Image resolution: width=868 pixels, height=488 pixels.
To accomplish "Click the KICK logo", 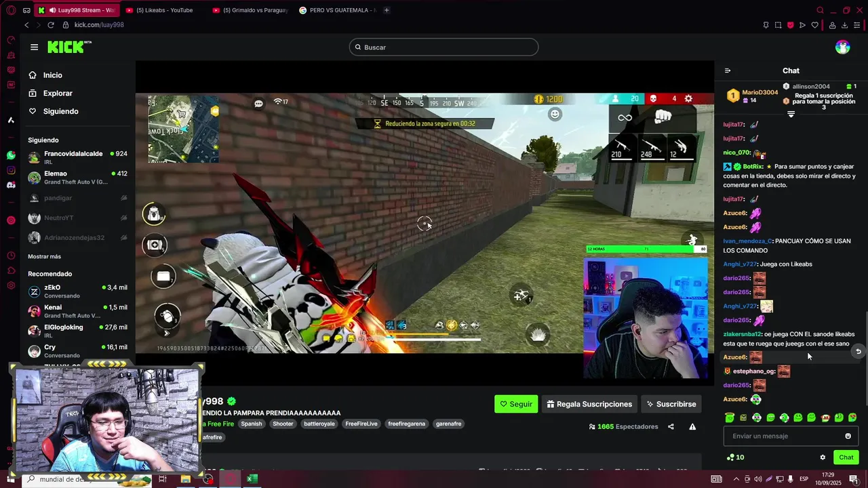I will pyautogui.click(x=68, y=47).
